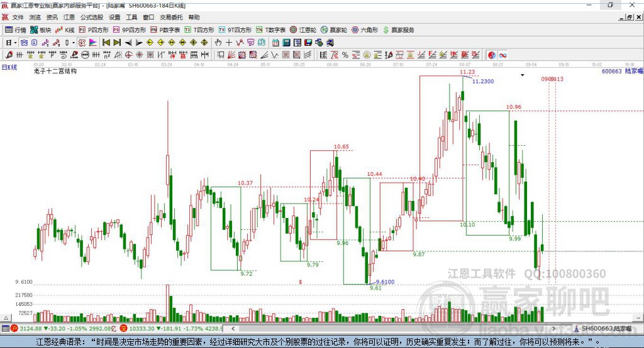Screen dimensions: 644x348
Task: Open the 公式选股 menu
Action: 92,17
